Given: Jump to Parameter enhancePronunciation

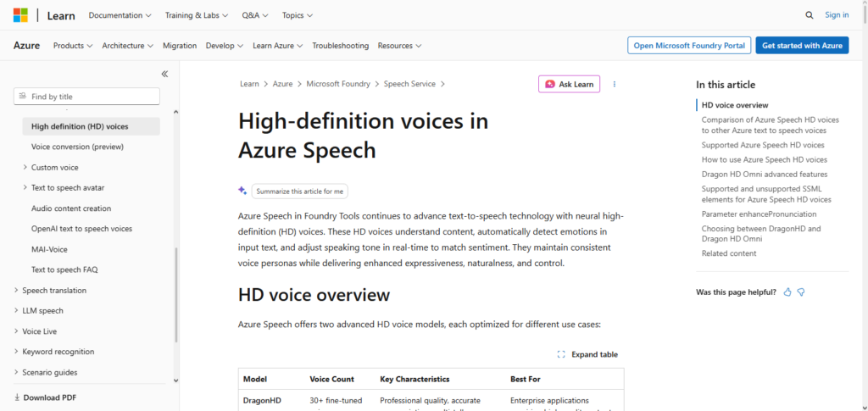Looking at the screenshot, I should (759, 214).
